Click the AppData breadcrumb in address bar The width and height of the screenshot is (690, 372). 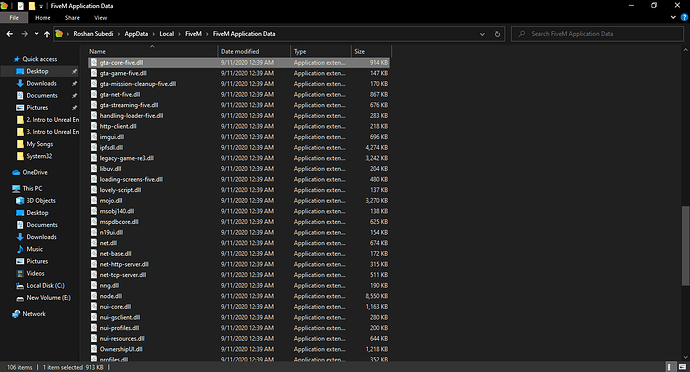136,34
